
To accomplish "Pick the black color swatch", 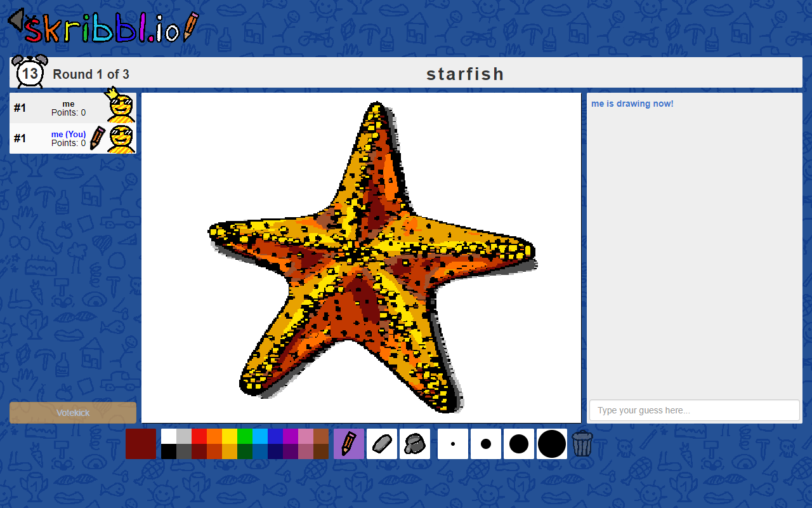I will [169, 451].
